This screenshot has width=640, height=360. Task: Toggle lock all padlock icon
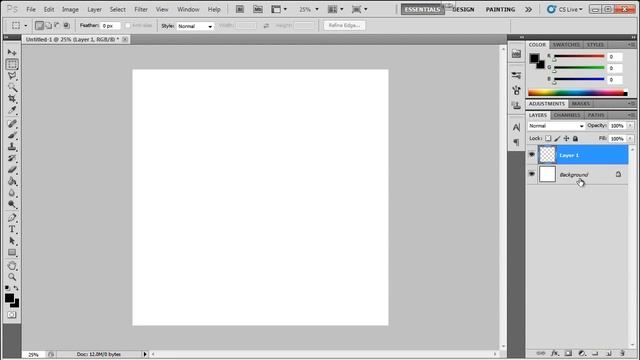575,138
